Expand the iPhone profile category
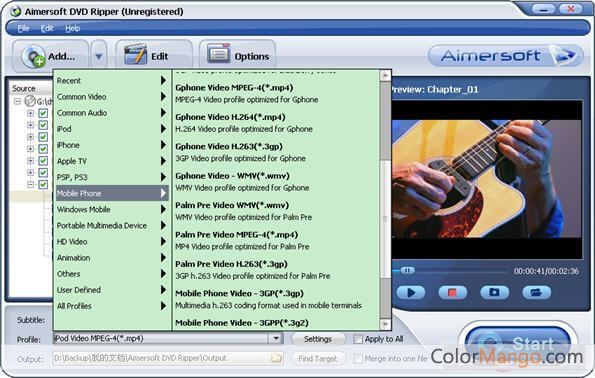 [112, 145]
